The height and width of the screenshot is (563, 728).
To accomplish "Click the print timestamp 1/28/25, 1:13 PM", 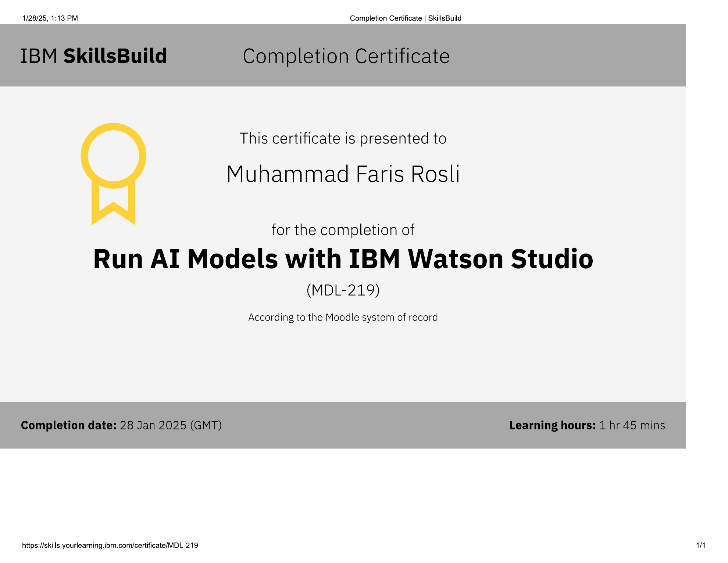I will point(50,18).
